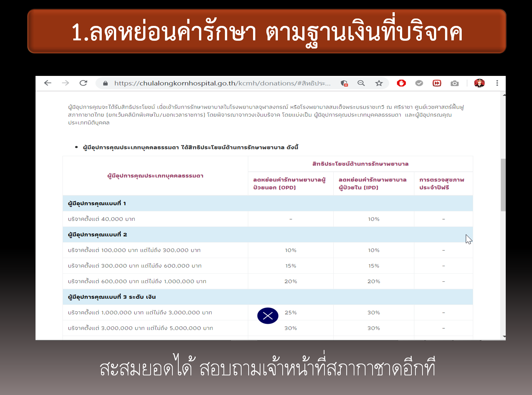This screenshot has width=532, height=395.
Task: Click the scrollbar up arrow
Action: tap(503, 95)
